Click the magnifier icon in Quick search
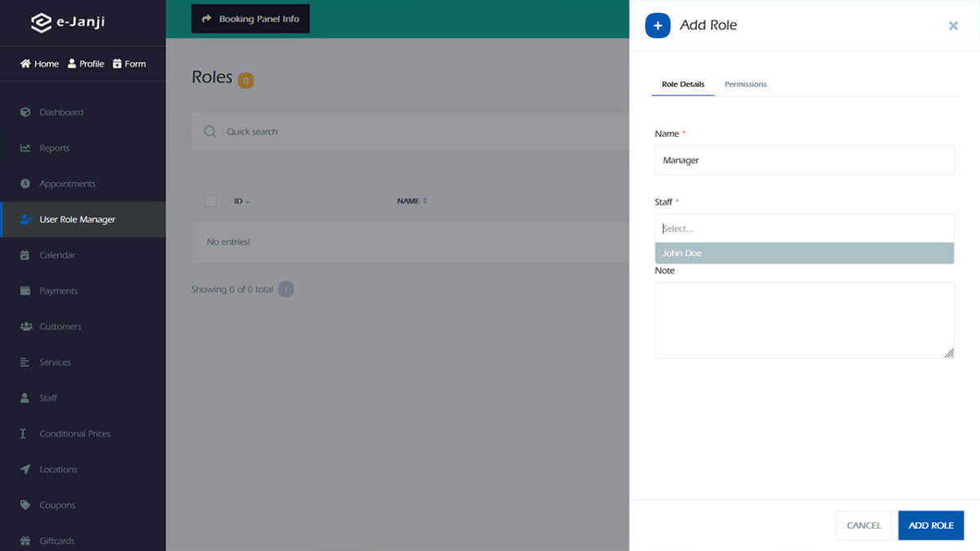 (210, 131)
